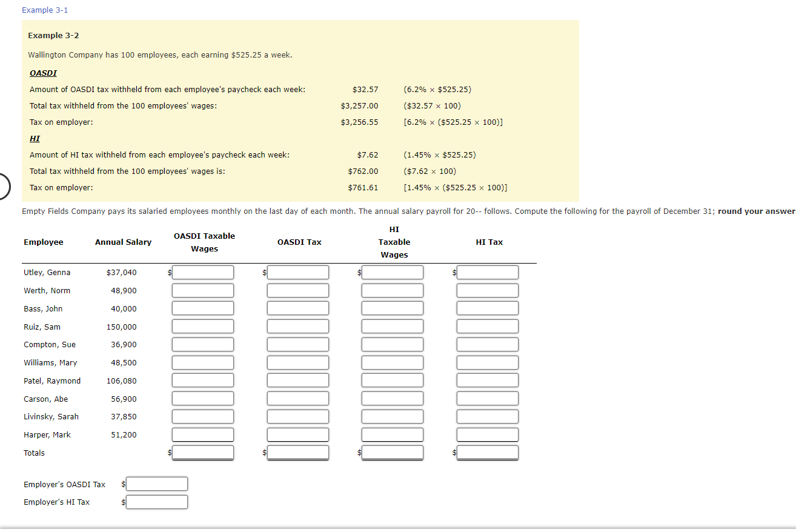Click the 'Example 3-2' heading

(53, 36)
